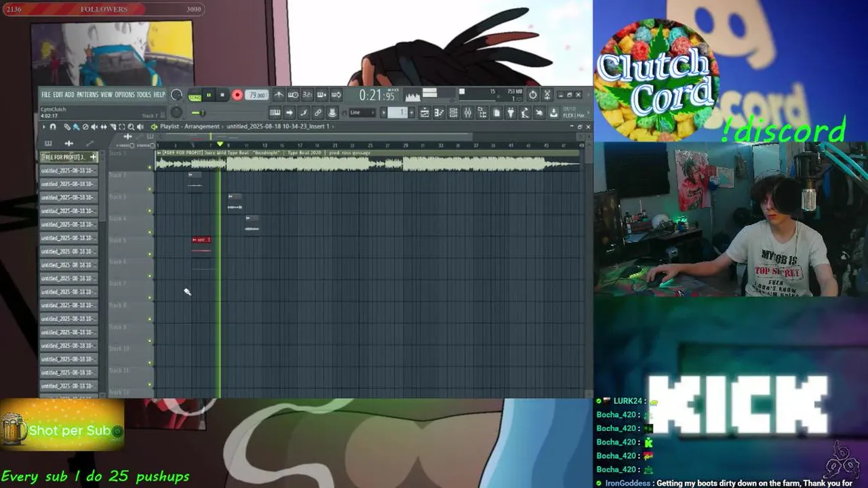Click the save/export download icon
Image resolution: width=868 pixels, height=488 pixels.
pyautogui.click(x=553, y=113)
